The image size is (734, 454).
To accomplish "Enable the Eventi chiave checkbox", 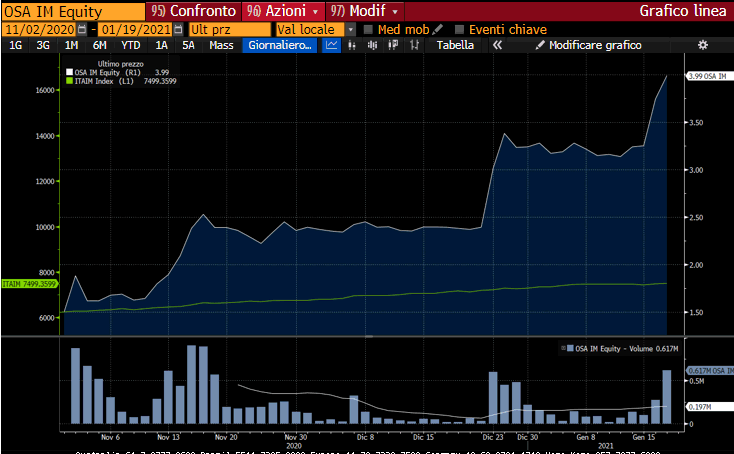I will 459,29.
